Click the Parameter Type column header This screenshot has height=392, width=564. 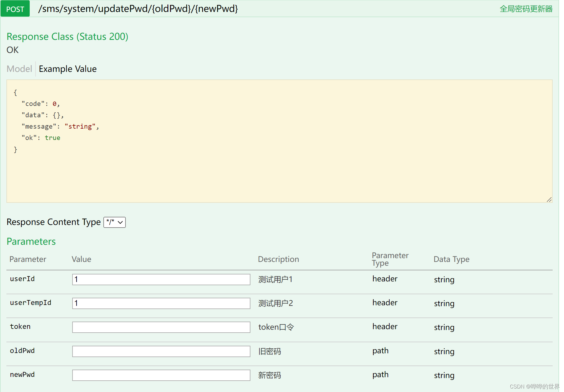coord(390,259)
